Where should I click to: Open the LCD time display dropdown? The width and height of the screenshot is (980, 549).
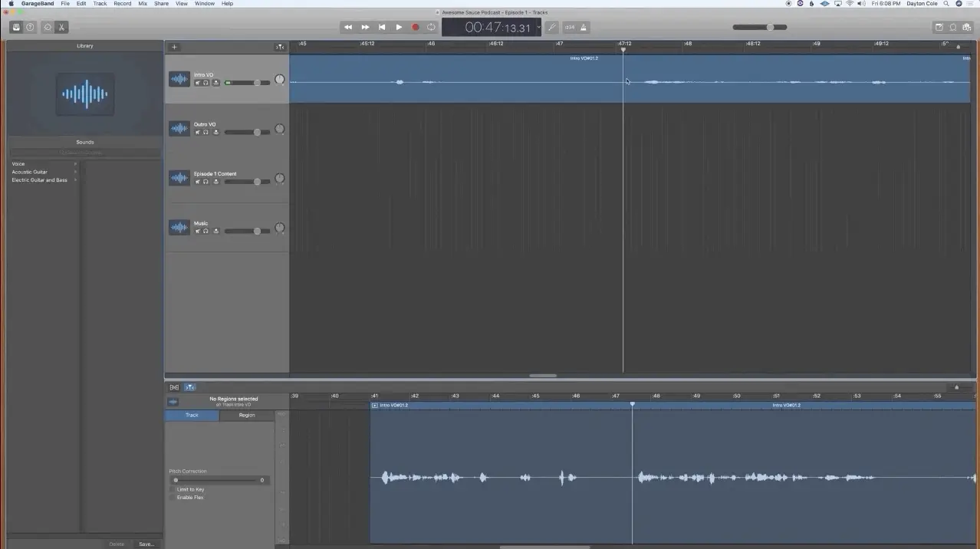(538, 27)
